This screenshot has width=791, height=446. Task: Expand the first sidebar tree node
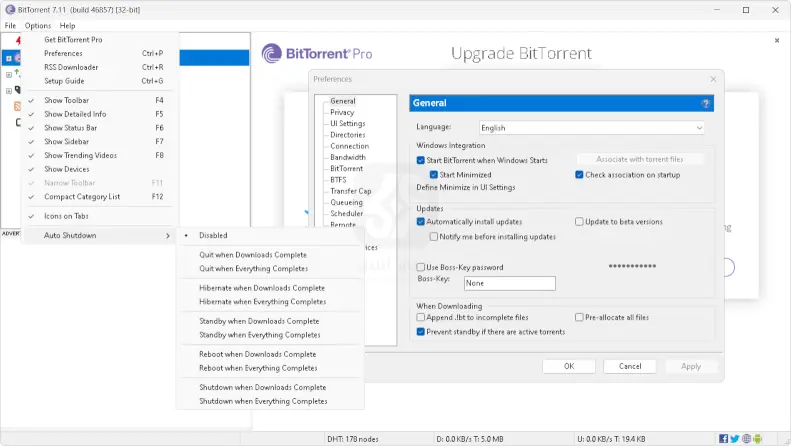tap(9, 58)
